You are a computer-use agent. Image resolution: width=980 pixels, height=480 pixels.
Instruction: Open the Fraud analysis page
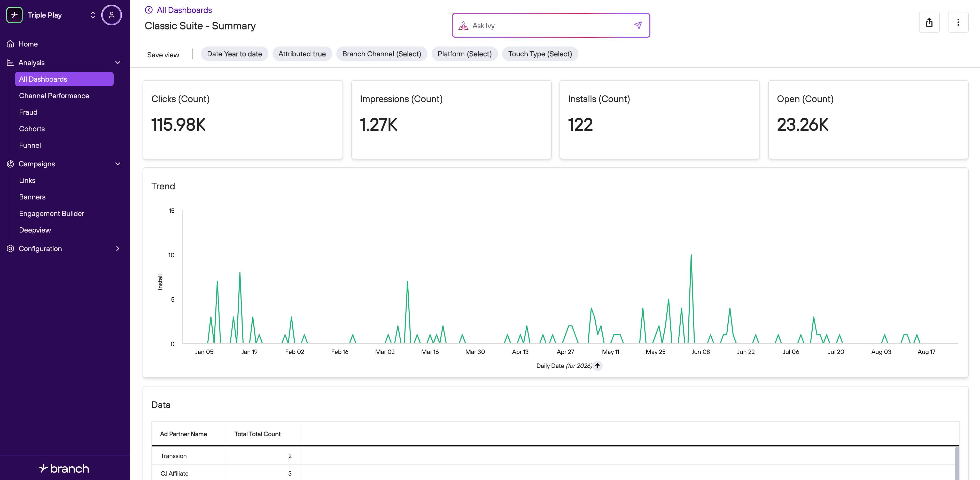pos(28,112)
